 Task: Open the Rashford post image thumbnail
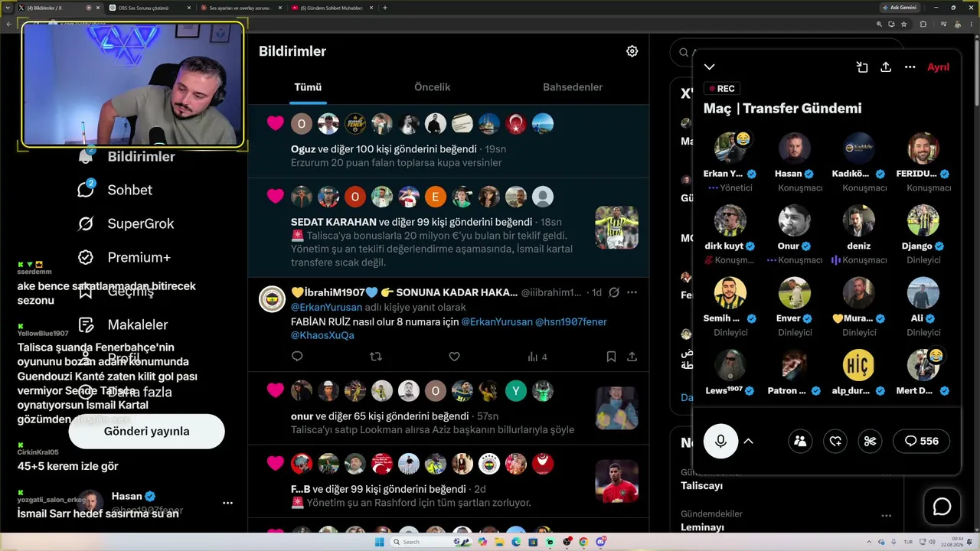tap(616, 481)
